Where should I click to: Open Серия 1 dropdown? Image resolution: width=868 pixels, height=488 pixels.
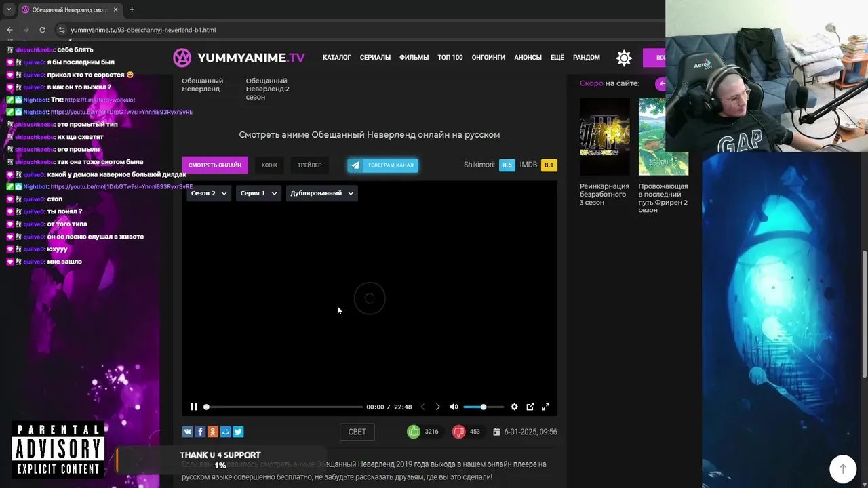point(258,193)
